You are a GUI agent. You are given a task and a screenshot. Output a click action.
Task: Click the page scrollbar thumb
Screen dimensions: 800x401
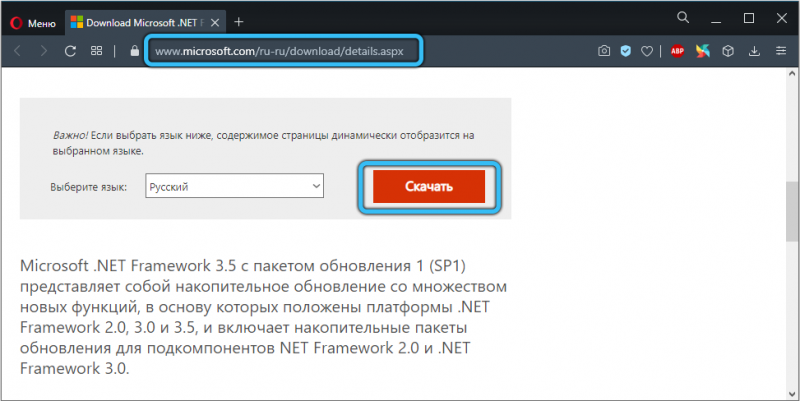(792, 212)
